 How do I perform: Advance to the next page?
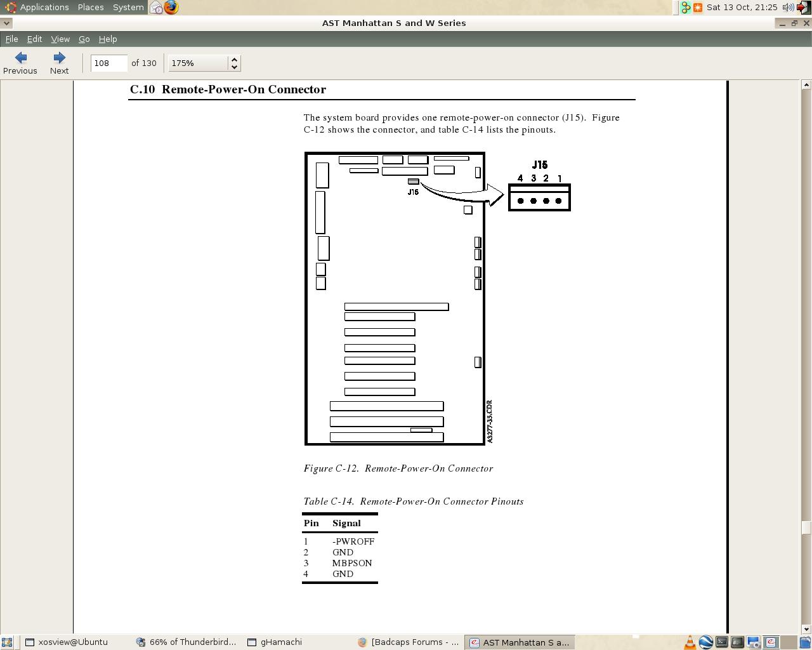59,63
